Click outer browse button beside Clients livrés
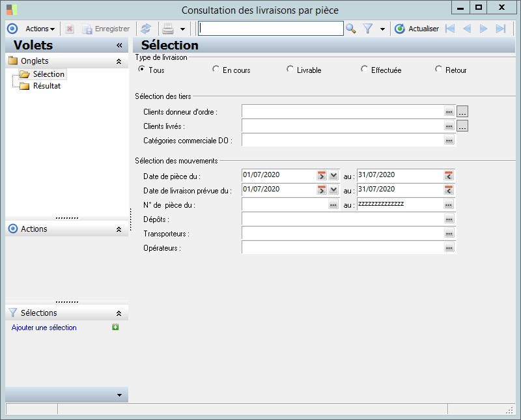This screenshot has width=521, height=420. pyautogui.click(x=462, y=126)
